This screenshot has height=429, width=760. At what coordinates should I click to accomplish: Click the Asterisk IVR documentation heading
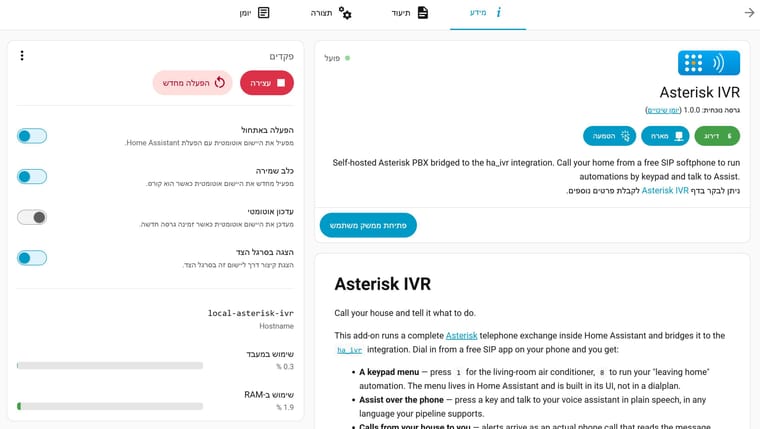pyautogui.click(x=382, y=284)
